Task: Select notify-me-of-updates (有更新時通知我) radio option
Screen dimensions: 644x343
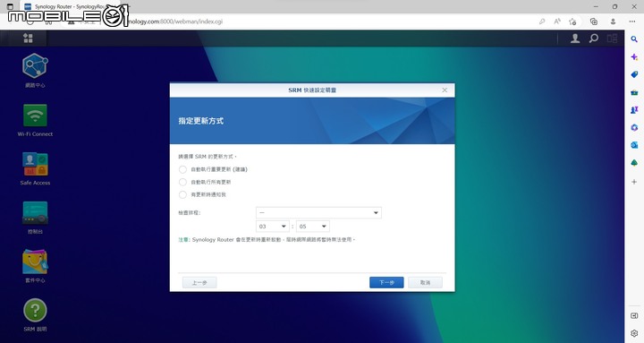Action: [182, 194]
